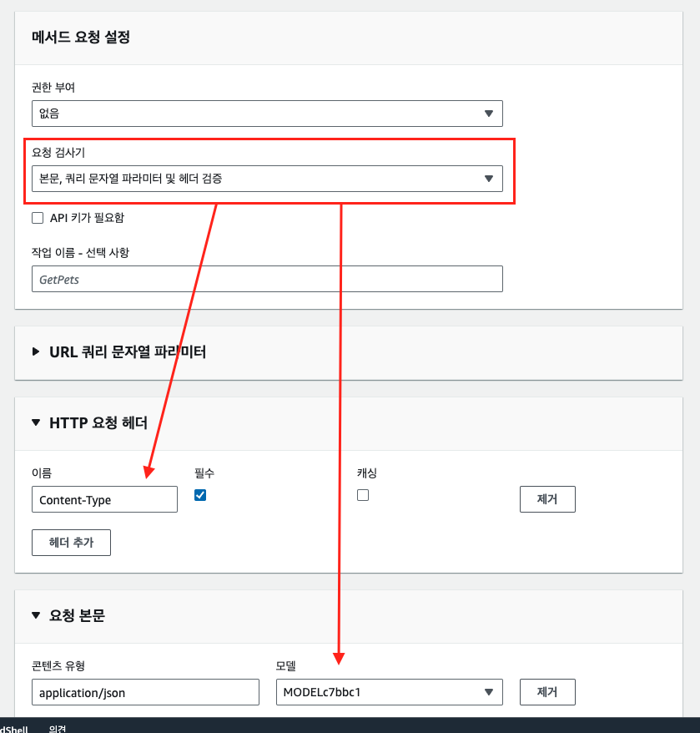This screenshot has width=700, height=733.
Task: Click the caret arrow in 요청 검사기 field
Action: pos(489,179)
